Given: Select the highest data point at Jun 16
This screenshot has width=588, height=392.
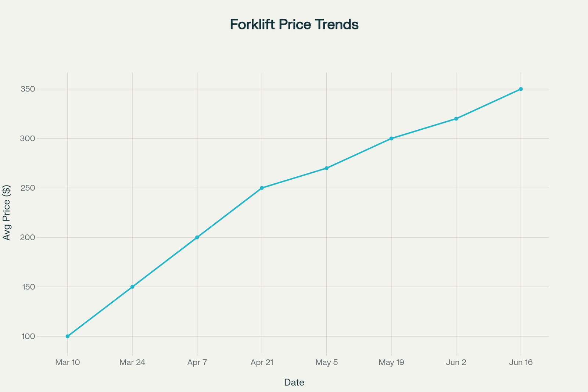Looking at the screenshot, I should (x=521, y=89).
